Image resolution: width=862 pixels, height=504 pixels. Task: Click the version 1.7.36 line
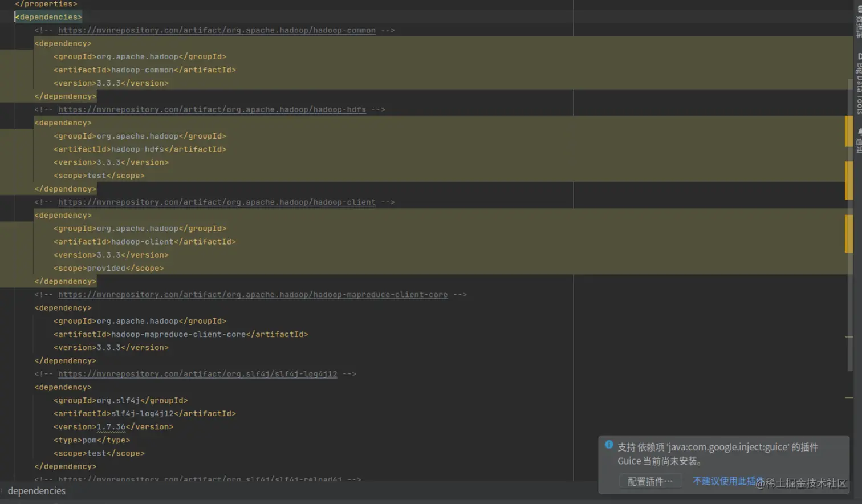[113, 427]
